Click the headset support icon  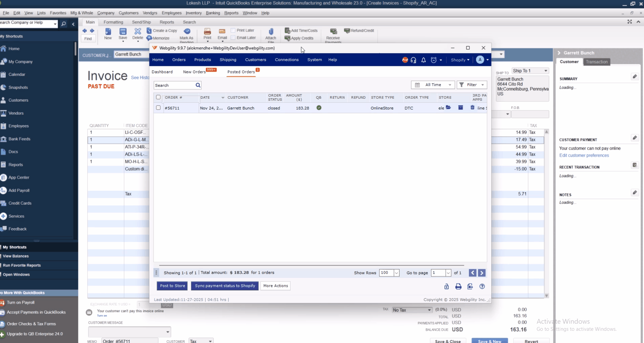[413, 60]
